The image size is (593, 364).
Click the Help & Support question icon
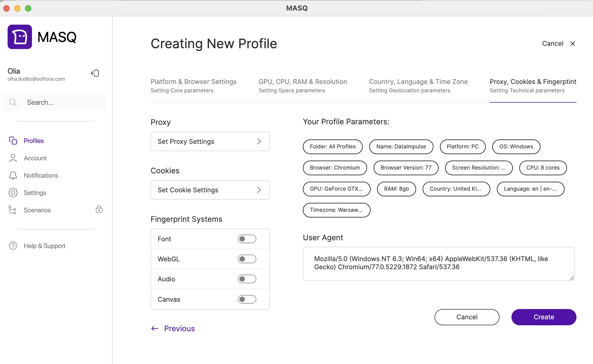pos(13,246)
